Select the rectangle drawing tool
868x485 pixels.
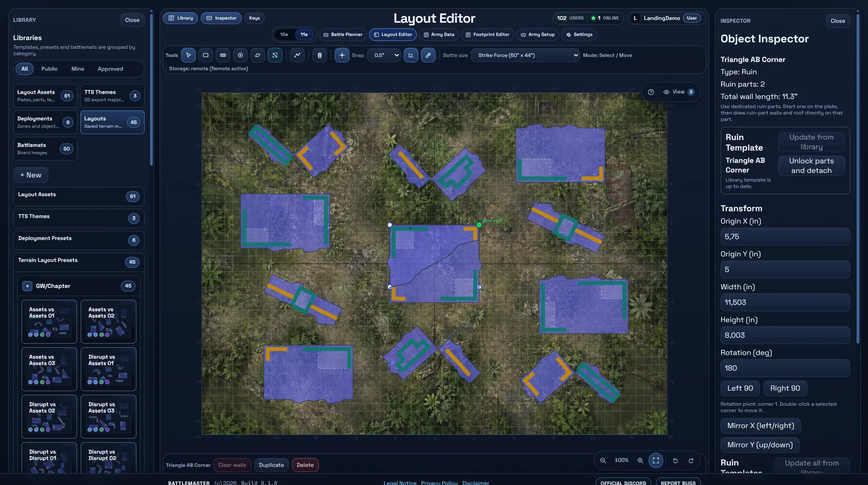tap(206, 55)
